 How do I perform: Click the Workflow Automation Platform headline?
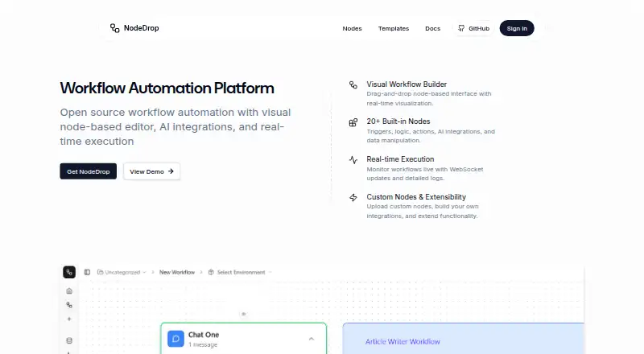click(x=167, y=88)
